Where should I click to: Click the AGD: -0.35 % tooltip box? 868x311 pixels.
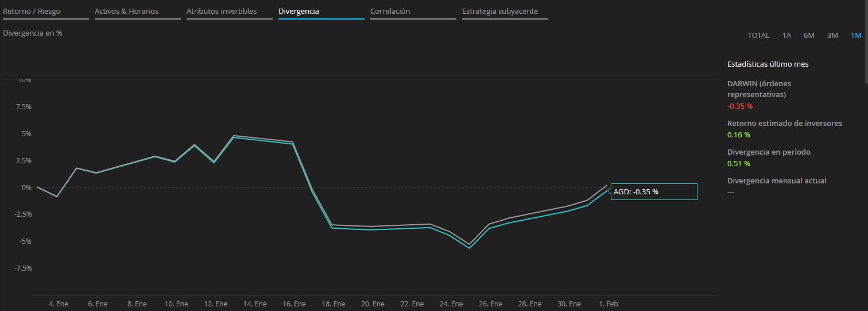click(654, 192)
